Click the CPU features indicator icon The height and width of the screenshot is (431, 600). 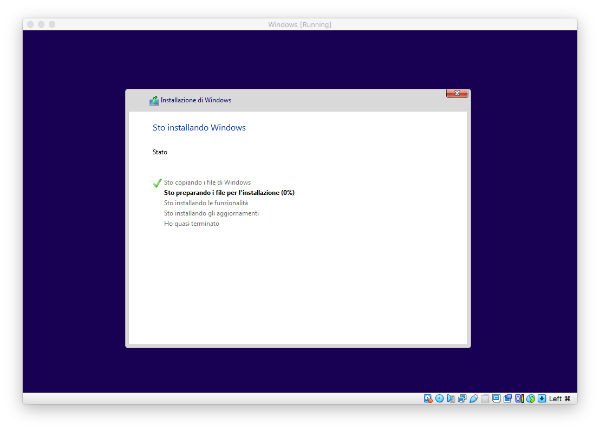click(x=519, y=398)
